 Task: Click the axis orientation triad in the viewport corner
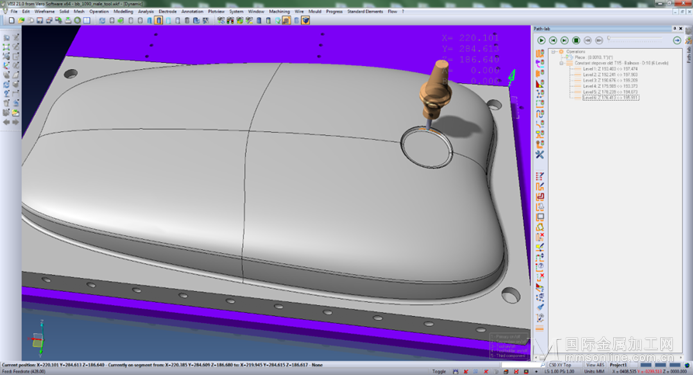(38, 339)
